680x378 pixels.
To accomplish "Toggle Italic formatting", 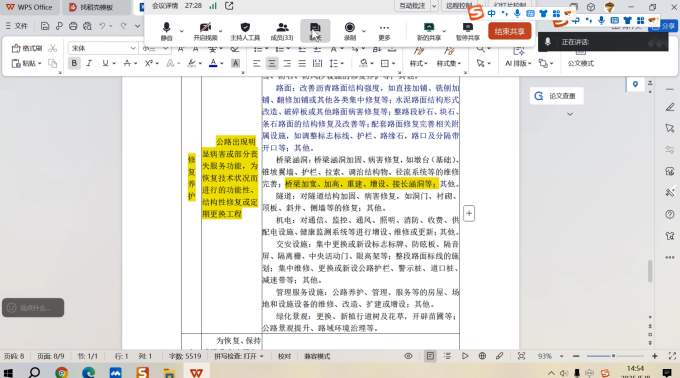I will (89, 63).
